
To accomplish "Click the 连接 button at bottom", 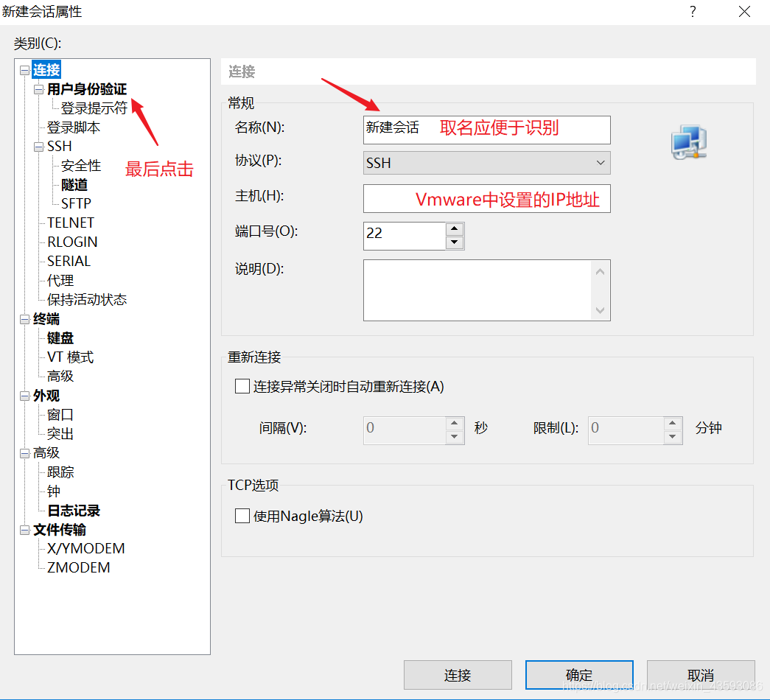I will [x=458, y=675].
